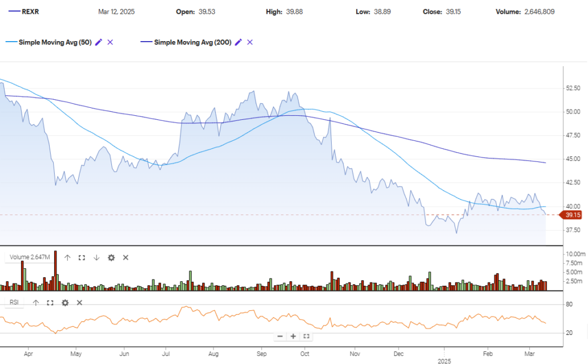Click the Apr label on time axis
Screen dimensions: 588x364
[x=28, y=354]
